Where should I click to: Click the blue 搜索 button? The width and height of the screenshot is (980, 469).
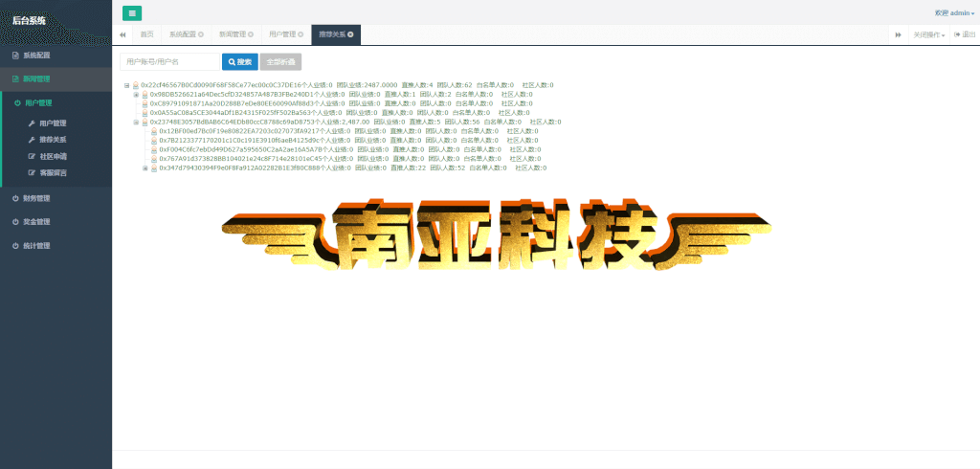click(x=240, y=62)
